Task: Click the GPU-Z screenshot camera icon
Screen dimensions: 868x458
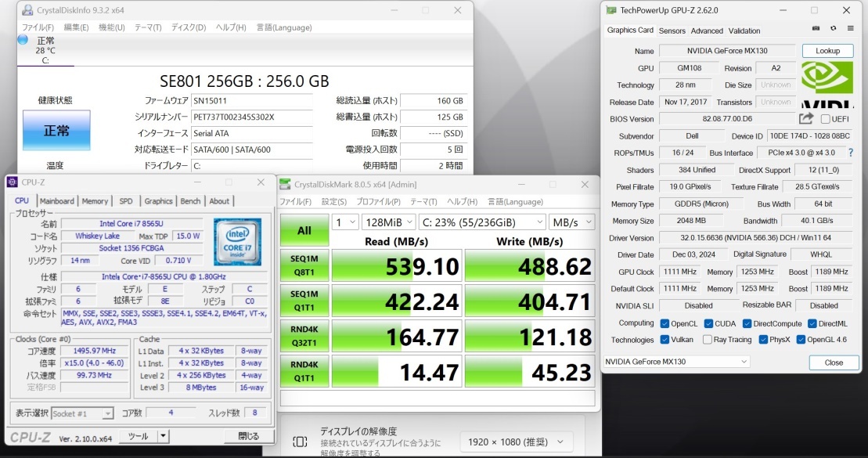Action: [x=816, y=28]
